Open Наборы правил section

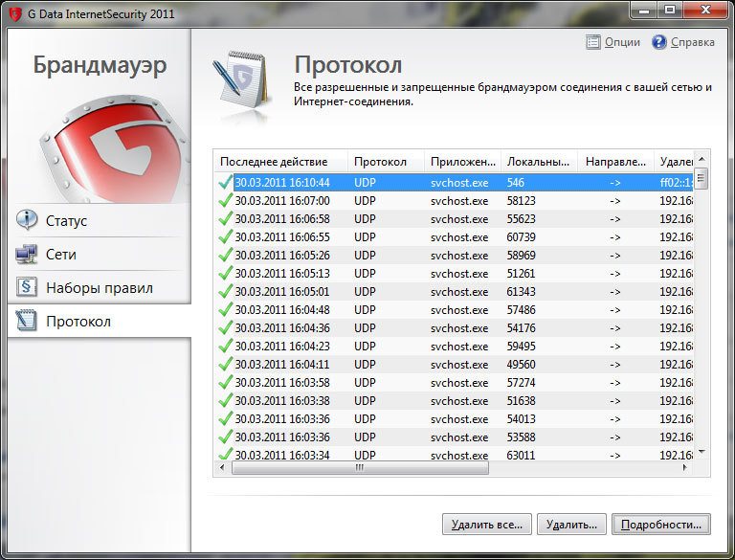[x=100, y=287]
